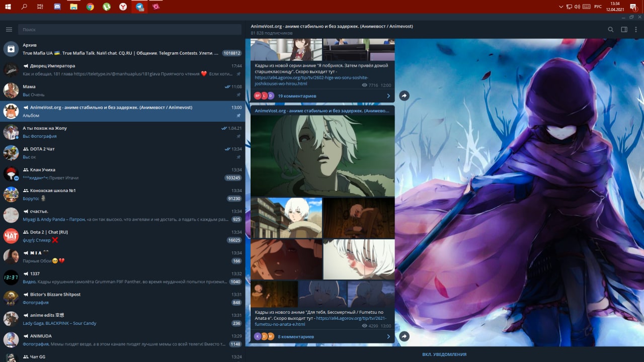644x362 pixels.
Task: Open the Telegram hamburger main menu
Action: 9,30
